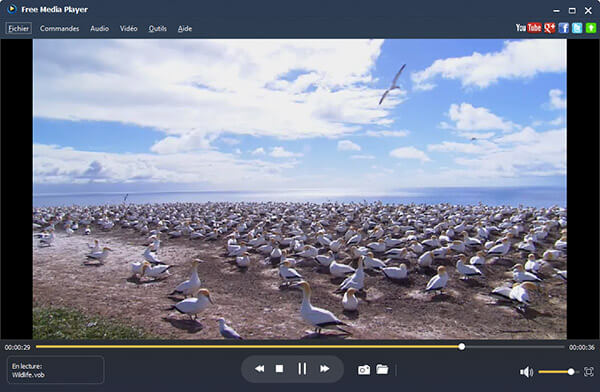Pause the video playback

(302, 369)
